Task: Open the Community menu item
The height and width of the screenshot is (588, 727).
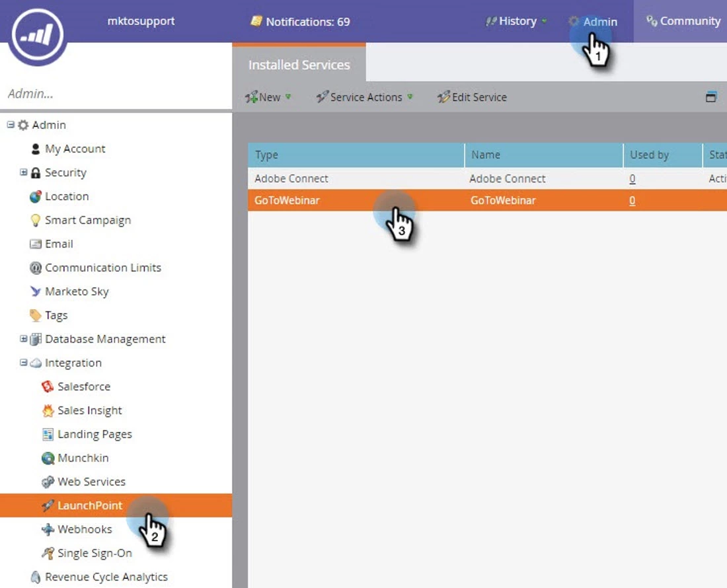Action: click(690, 21)
